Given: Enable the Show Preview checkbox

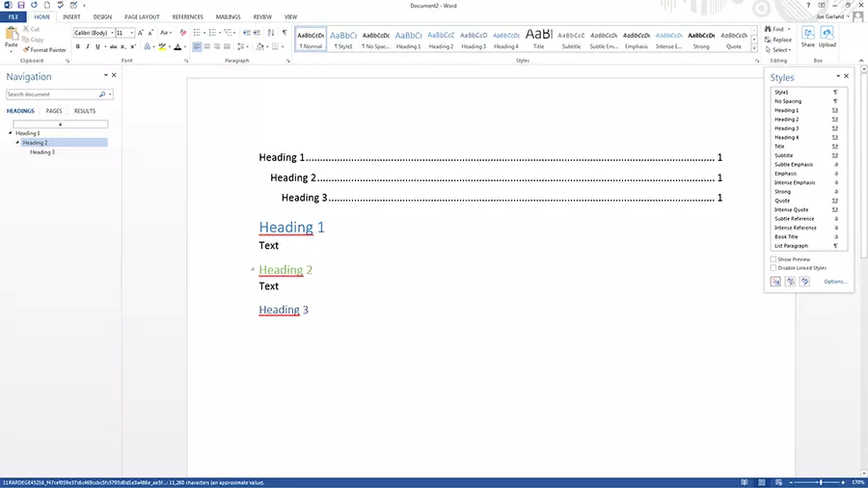Looking at the screenshot, I should coord(773,259).
